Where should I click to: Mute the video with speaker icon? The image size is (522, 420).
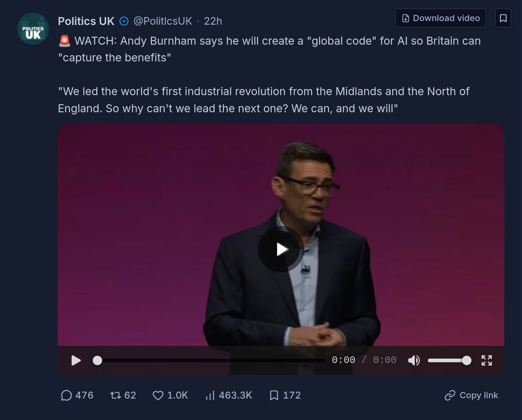(x=414, y=360)
